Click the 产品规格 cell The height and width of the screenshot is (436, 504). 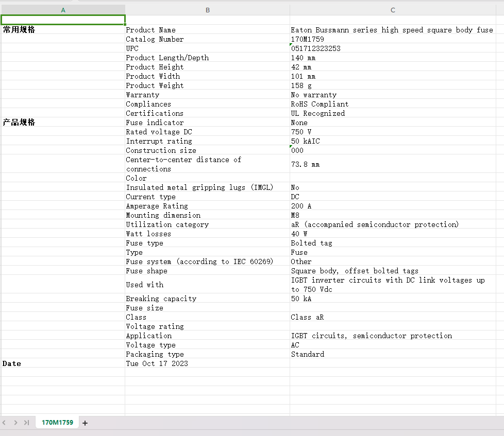63,123
